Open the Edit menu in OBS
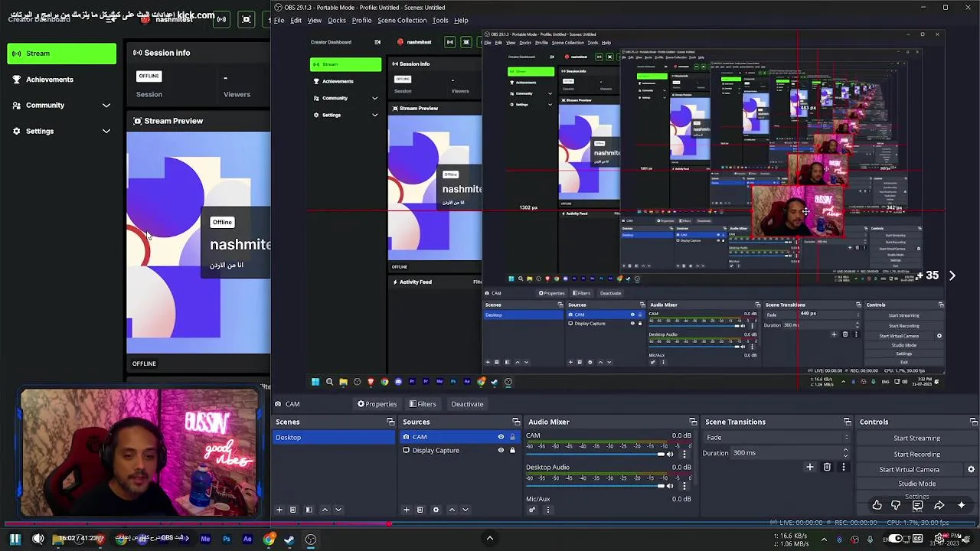The height and width of the screenshot is (551, 980). [x=296, y=20]
